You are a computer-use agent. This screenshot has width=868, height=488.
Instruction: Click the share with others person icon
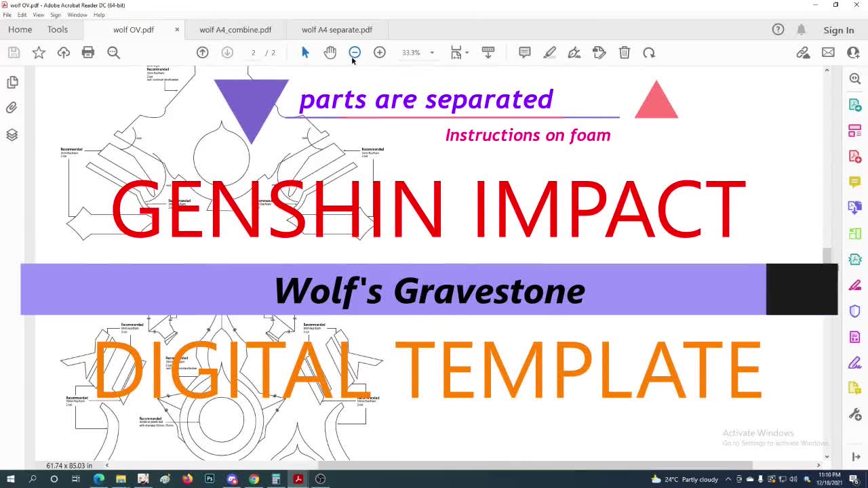pos(853,52)
